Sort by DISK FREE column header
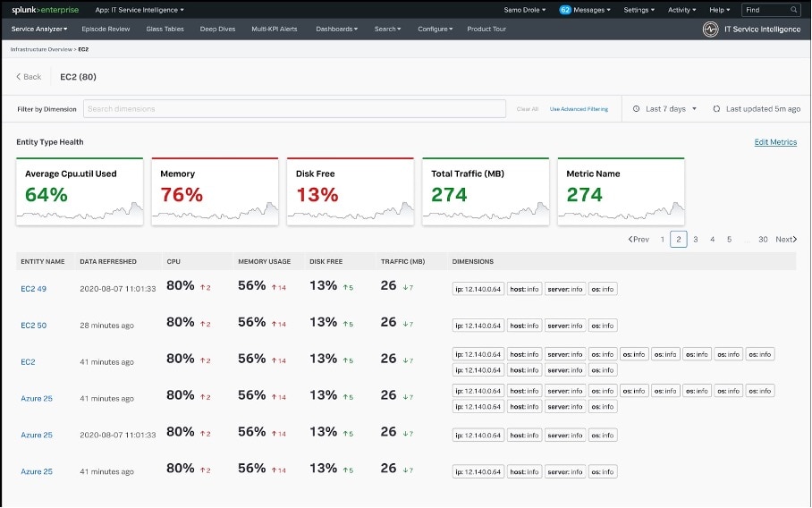Viewport: 812px width, 508px height. point(326,261)
